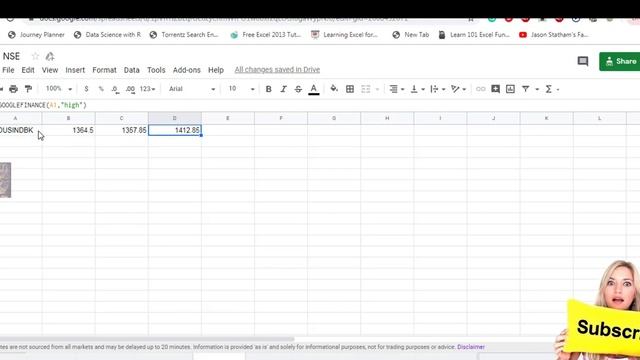Select column H header
This screenshot has width=640, height=360.
point(387,118)
